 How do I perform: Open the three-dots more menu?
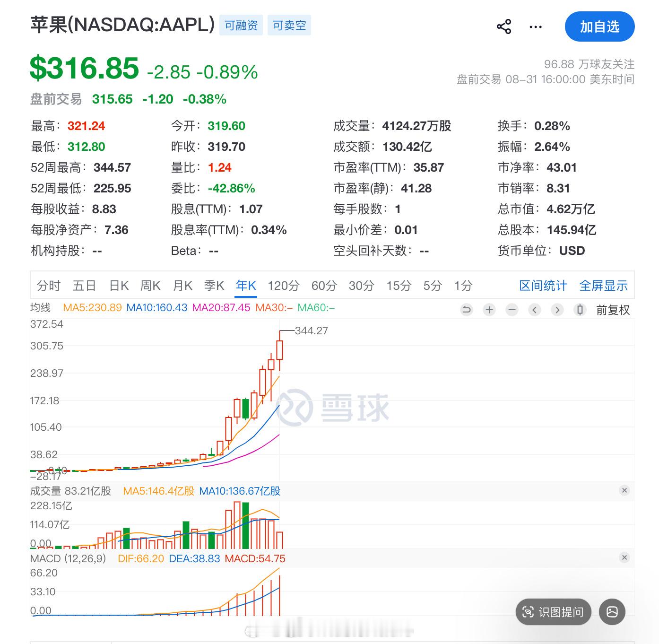point(536,27)
